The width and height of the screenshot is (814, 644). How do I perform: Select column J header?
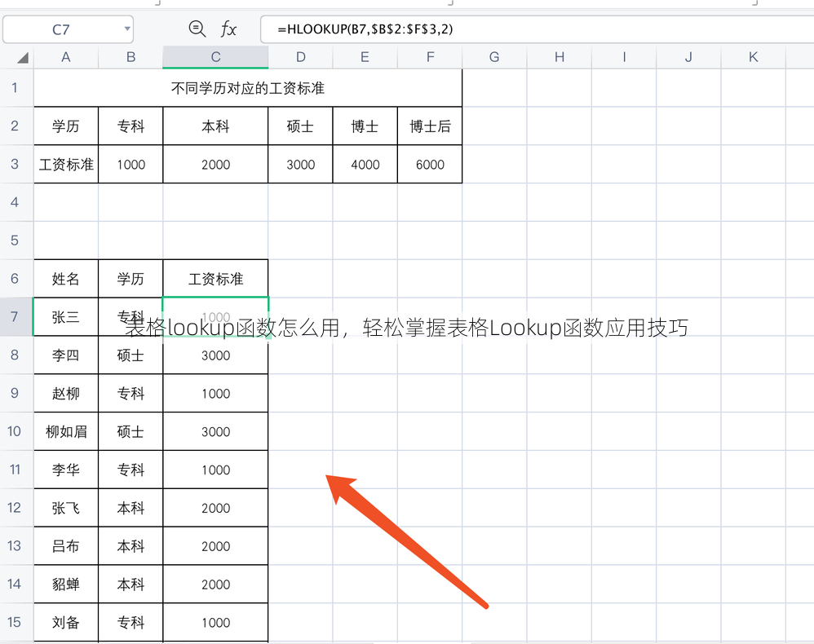click(x=688, y=57)
